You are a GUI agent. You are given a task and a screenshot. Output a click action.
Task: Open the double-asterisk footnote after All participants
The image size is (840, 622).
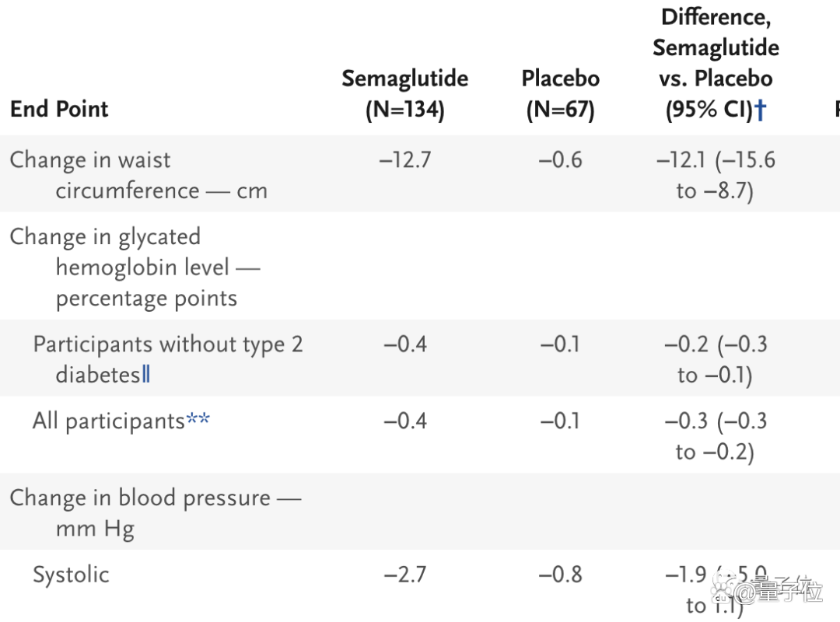click(x=198, y=418)
